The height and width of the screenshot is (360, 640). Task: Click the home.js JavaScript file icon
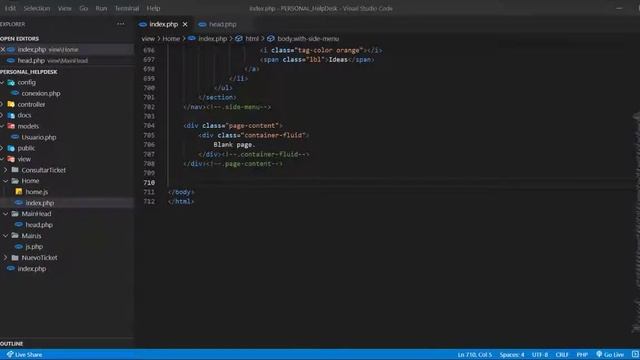pos(19,191)
